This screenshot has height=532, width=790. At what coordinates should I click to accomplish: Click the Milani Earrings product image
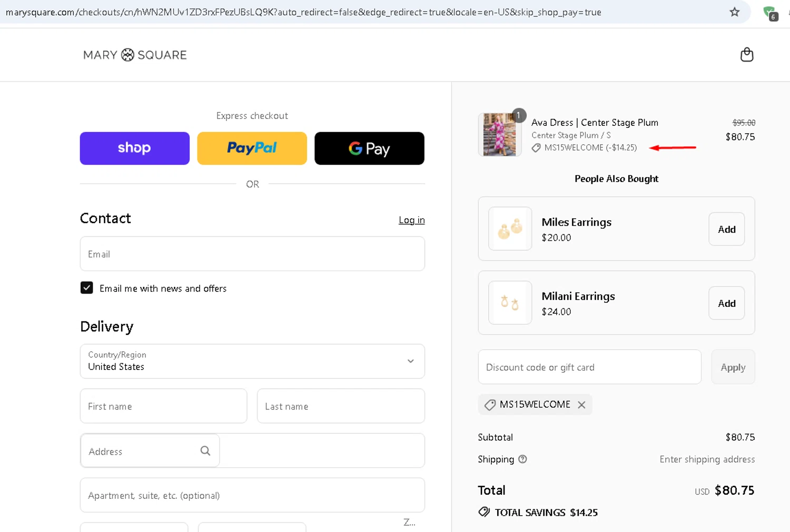click(510, 303)
